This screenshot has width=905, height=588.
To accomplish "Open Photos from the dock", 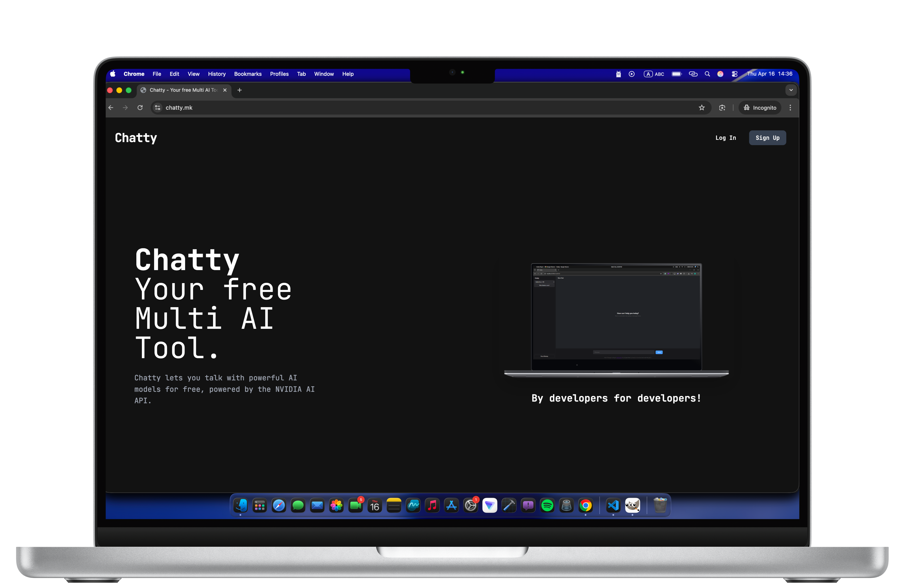I will [x=336, y=505].
